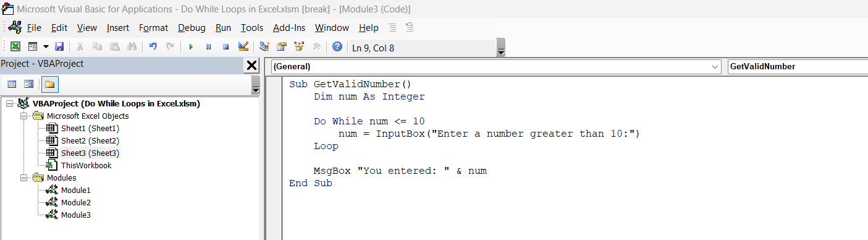Click the View Microsoft Excel icon

coord(16,47)
